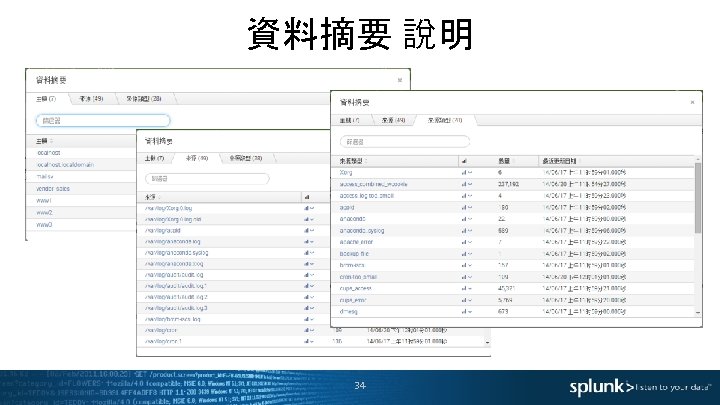Sort by 來源類型 column header

pyautogui.click(x=354, y=161)
